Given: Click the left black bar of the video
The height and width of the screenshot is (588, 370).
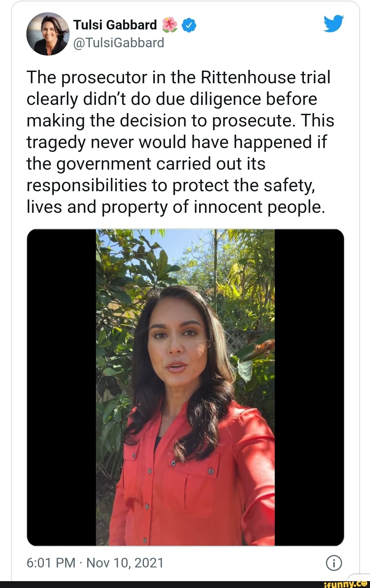Looking at the screenshot, I should tap(61, 387).
